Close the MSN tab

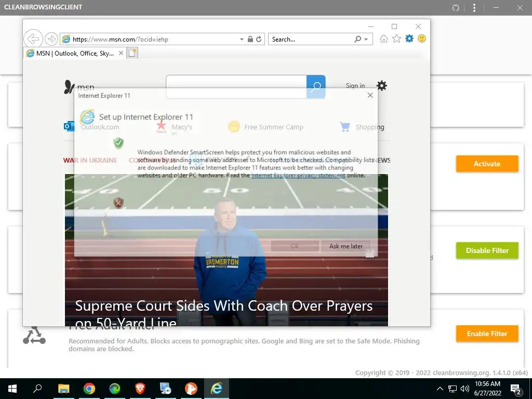click(121, 54)
